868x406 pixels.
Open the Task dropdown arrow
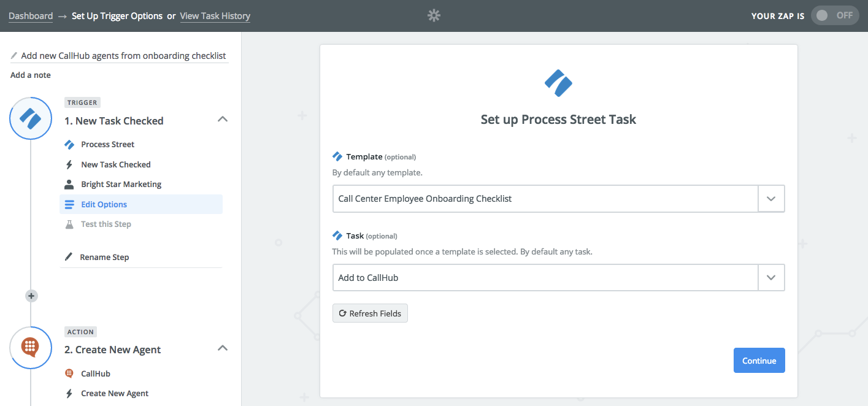click(772, 277)
